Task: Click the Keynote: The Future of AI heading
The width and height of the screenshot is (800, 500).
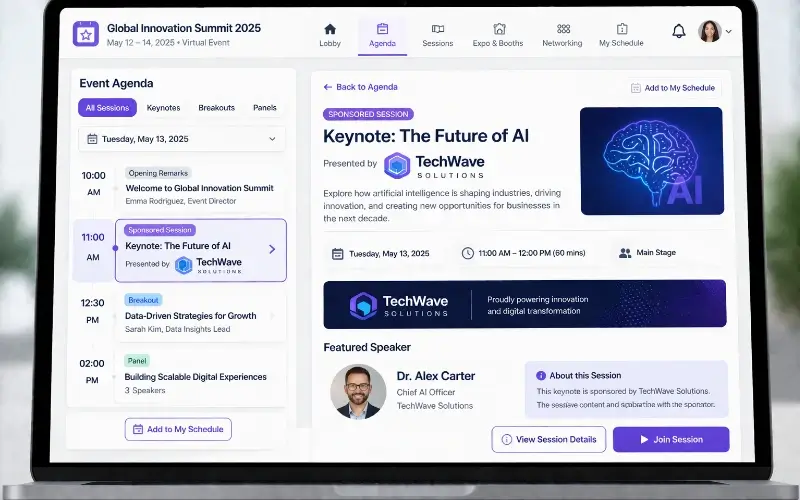Action: pyautogui.click(x=426, y=136)
